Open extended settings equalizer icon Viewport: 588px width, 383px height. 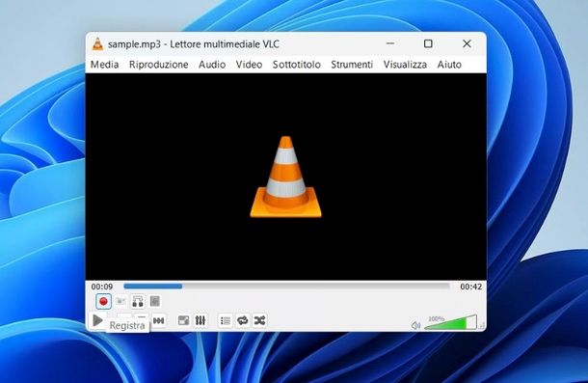pos(200,320)
